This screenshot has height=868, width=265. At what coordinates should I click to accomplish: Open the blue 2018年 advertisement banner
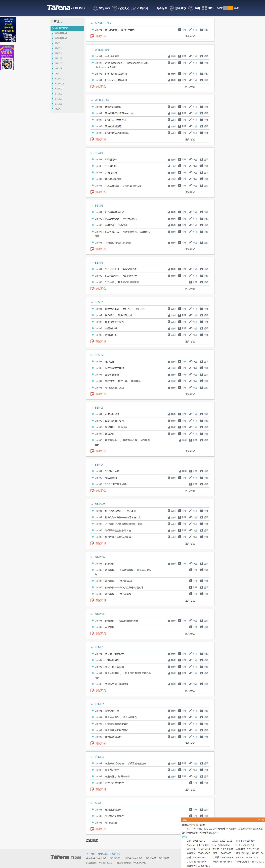8,29
